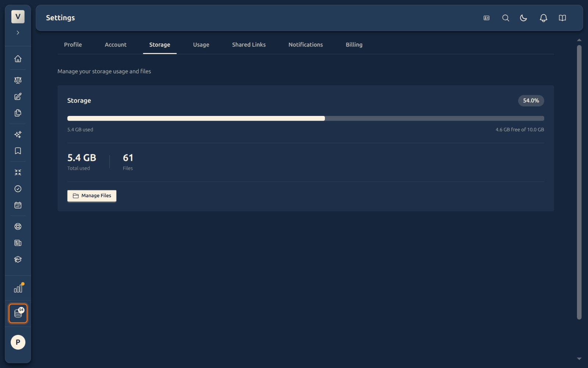Click the scroll down arrow

579,358
